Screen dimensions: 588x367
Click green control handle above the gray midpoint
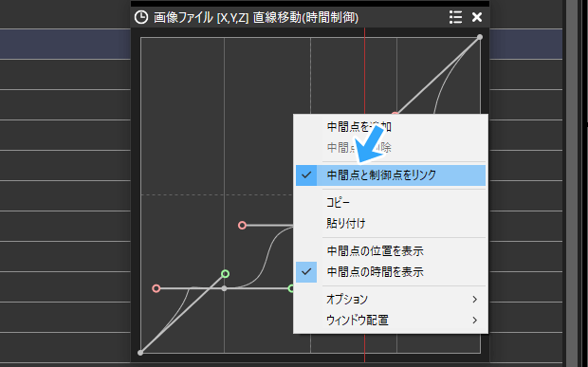pyautogui.click(x=225, y=274)
